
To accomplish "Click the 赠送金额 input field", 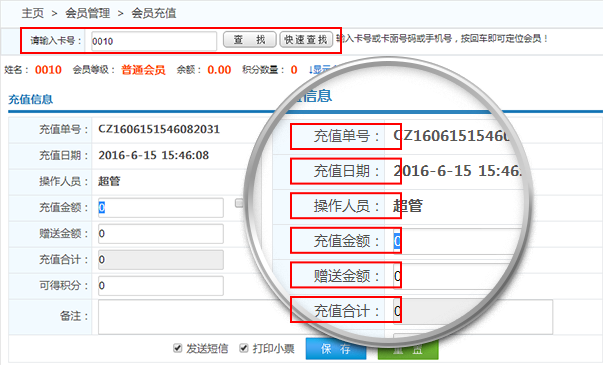I will [161, 234].
